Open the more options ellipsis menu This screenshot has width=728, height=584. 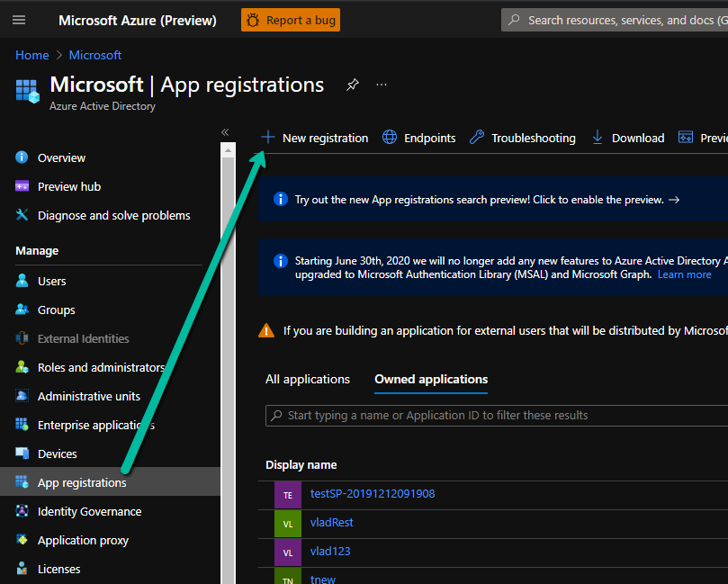pos(381,84)
